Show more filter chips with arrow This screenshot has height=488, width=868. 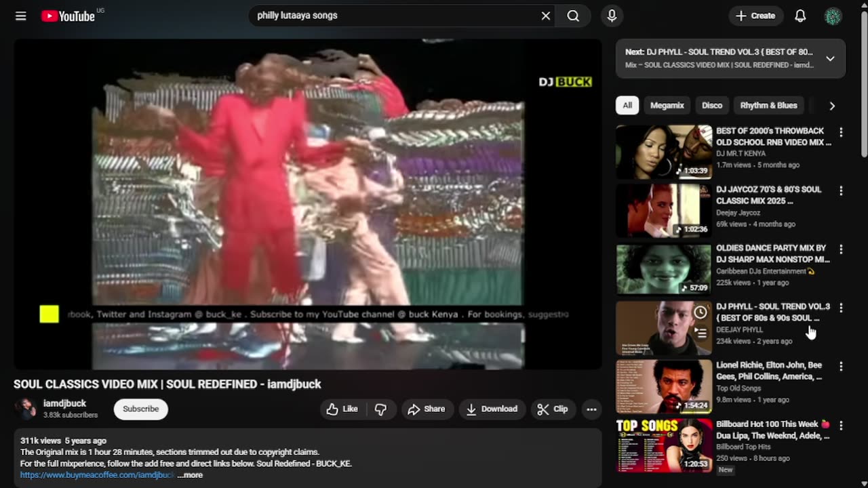click(x=832, y=106)
